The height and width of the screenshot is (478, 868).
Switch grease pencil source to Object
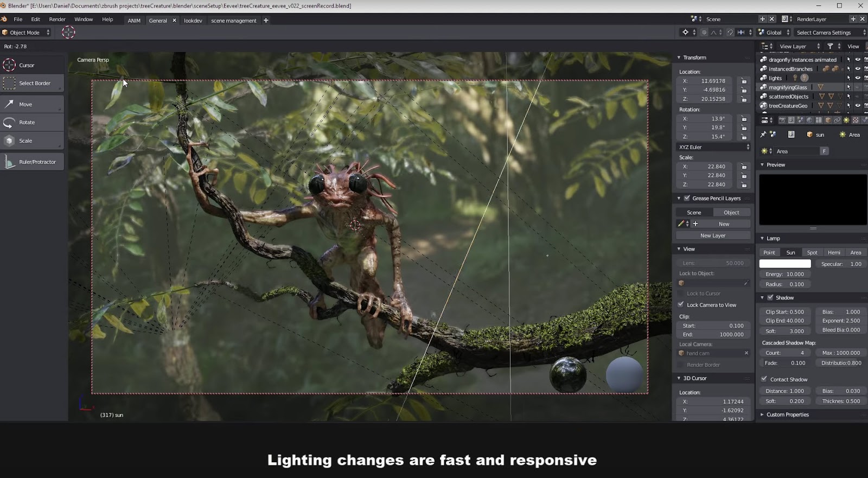[x=731, y=212]
